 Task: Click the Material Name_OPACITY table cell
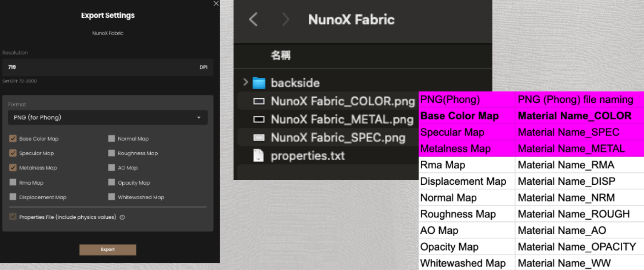580,247
